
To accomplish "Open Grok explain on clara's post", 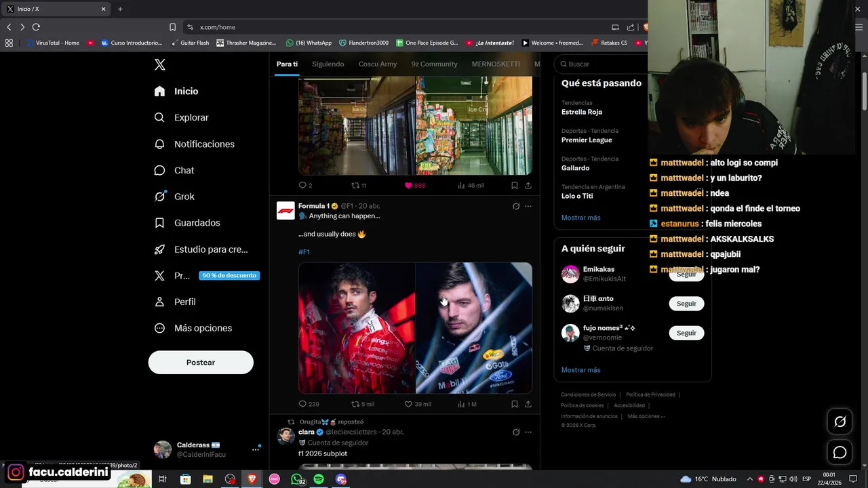I will 516,432.
